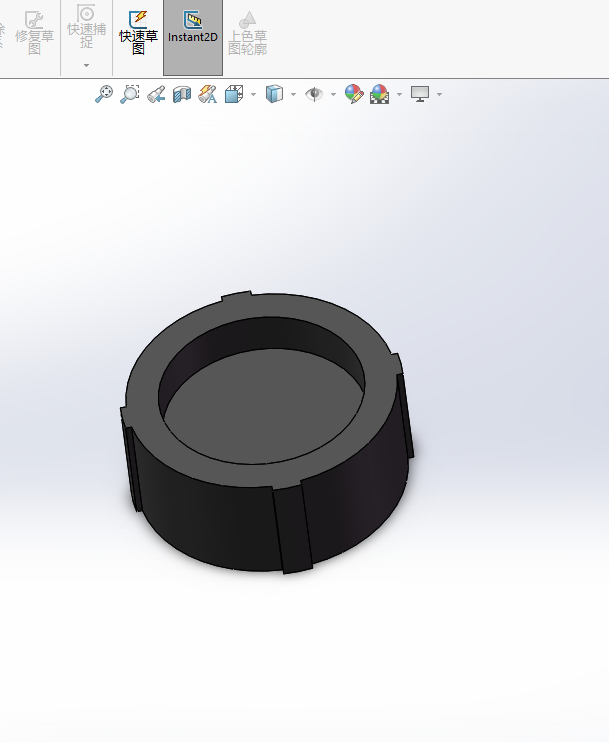Select the front rib on the cap model
This screenshot has height=742, width=609.
point(292,528)
